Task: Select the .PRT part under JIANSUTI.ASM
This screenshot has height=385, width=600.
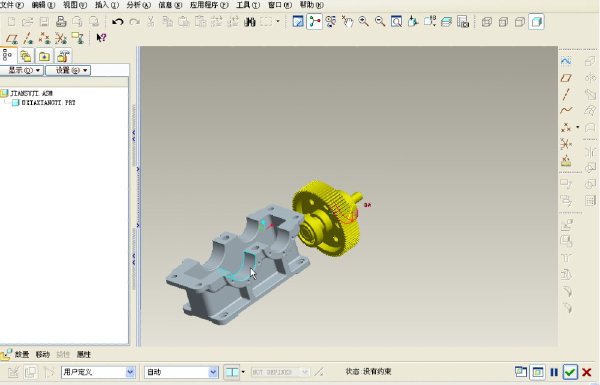Action: pos(48,103)
